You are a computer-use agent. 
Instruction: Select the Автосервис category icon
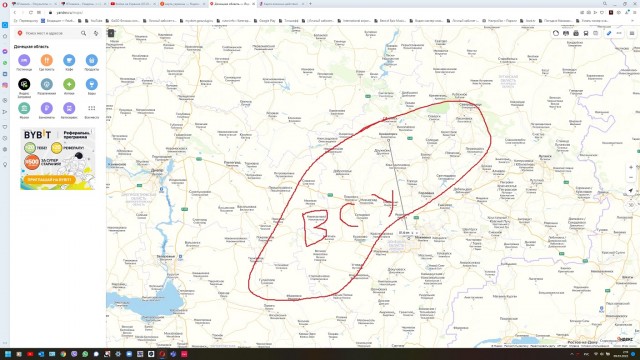(69, 108)
